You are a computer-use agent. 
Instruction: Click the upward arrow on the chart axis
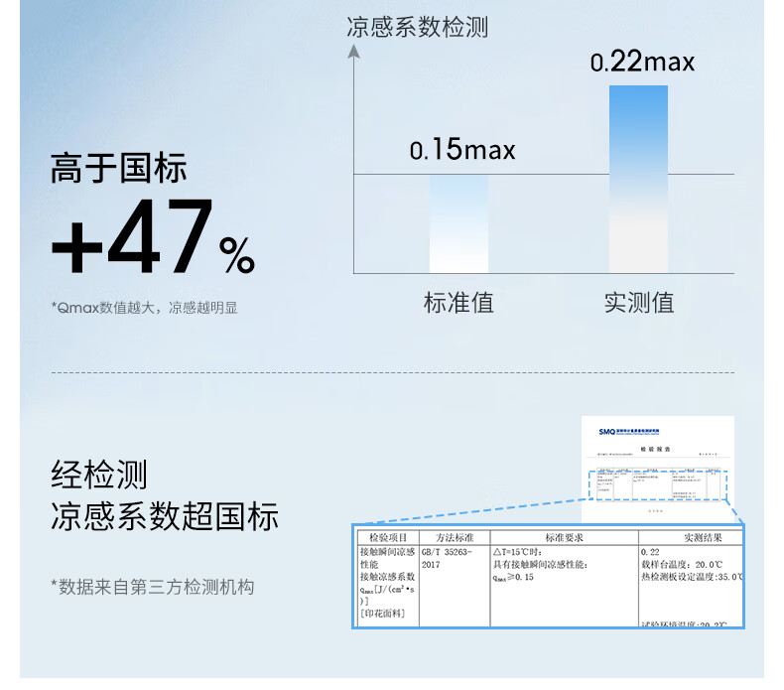pos(354,51)
